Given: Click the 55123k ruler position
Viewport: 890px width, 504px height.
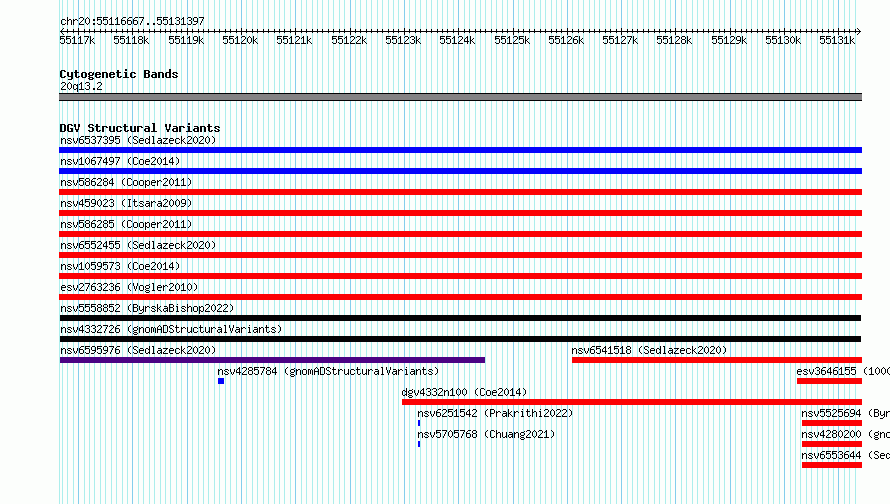Looking at the screenshot, I should (403, 40).
